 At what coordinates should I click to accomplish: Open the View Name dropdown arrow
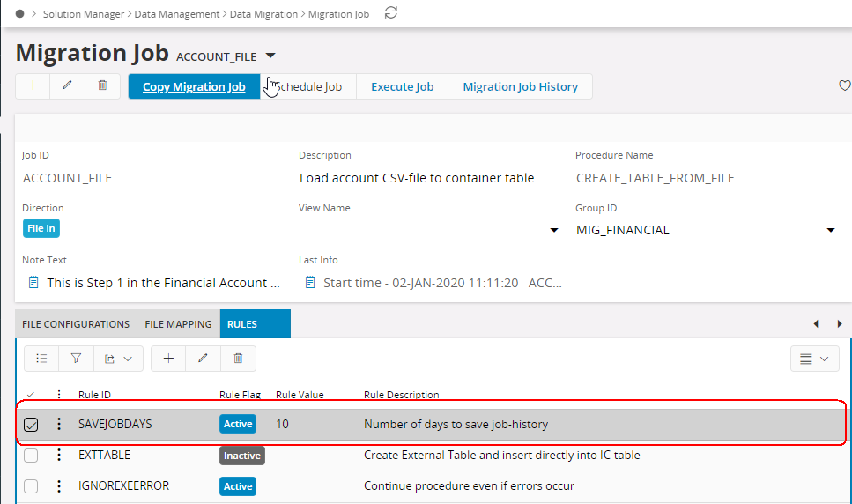pyautogui.click(x=553, y=231)
